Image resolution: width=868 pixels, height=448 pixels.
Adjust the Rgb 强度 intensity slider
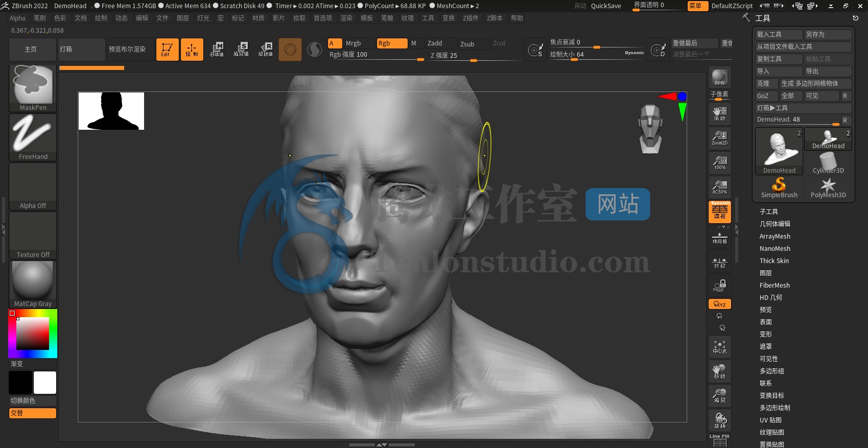376,55
